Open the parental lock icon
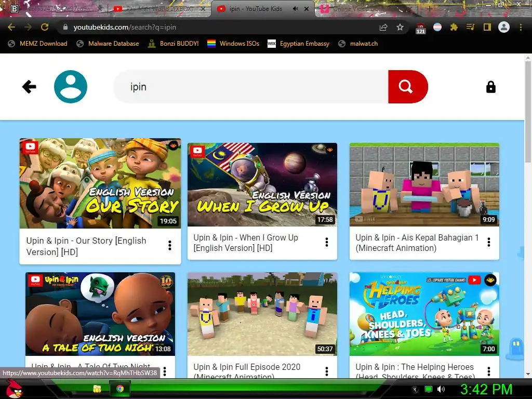Image resolution: width=532 pixels, height=399 pixels. coord(490,87)
